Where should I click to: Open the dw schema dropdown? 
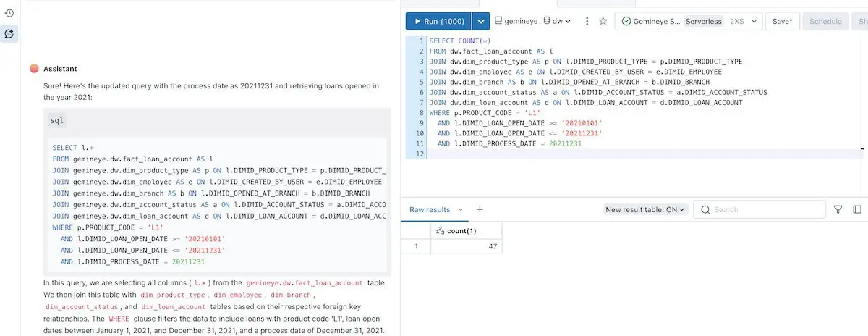[557, 22]
